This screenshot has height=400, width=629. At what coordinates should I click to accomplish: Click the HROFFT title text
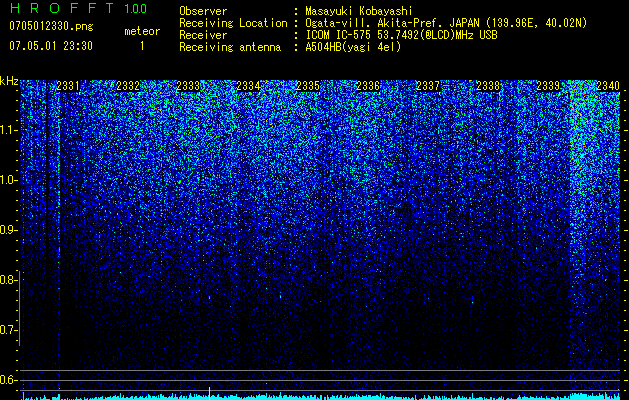click(x=62, y=8)
